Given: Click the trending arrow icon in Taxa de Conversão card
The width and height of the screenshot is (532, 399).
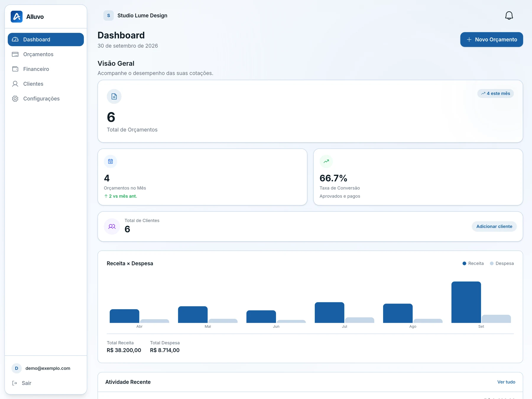Looking at the screenshot, I should 326,161.
